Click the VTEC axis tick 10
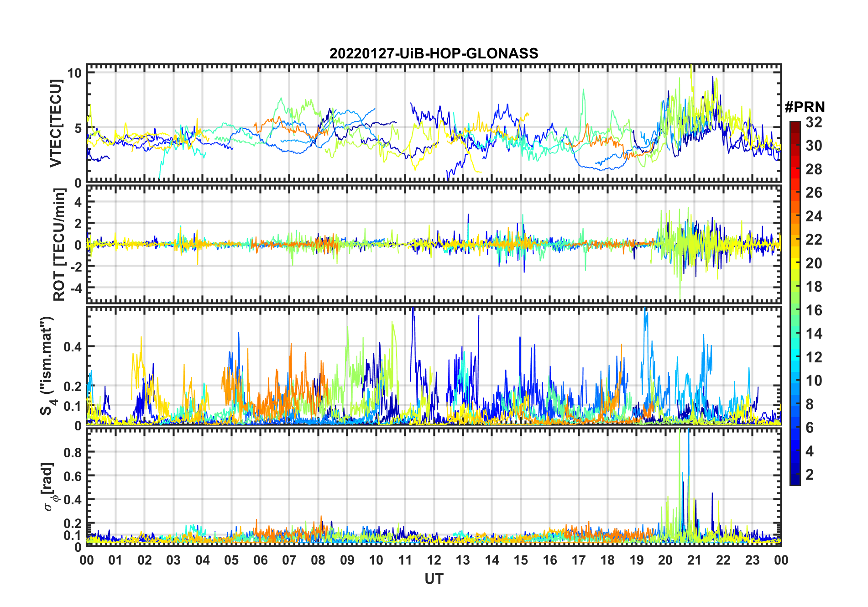Viewport: 868px width, 607px height. click(x=74, y=73)
